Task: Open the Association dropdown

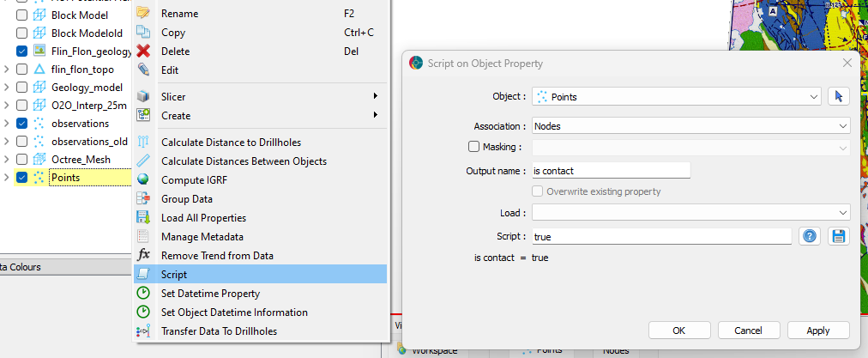Action: (690, 125)
